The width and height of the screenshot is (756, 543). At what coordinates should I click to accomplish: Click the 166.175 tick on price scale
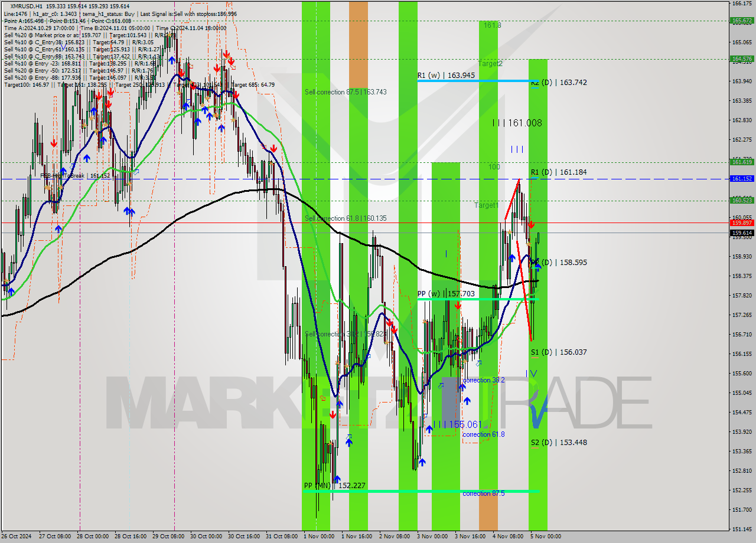pyautogui.click(x=741, y=4)
